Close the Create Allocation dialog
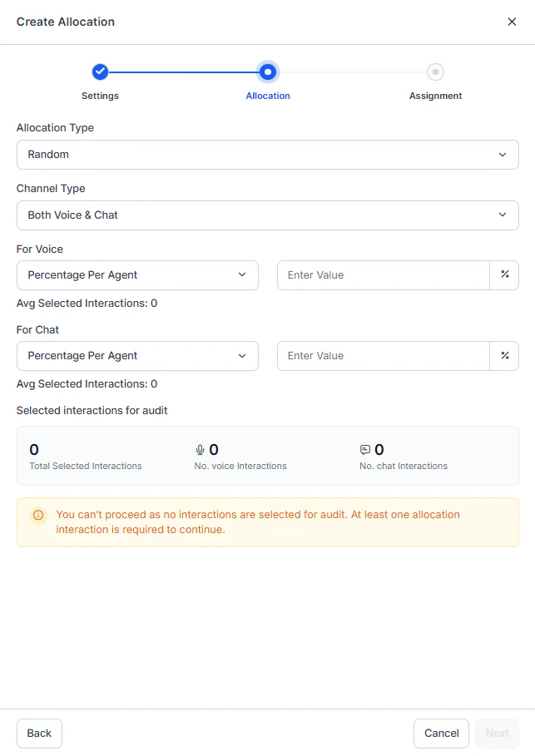 pyautogui.click(x=512, y=22)
